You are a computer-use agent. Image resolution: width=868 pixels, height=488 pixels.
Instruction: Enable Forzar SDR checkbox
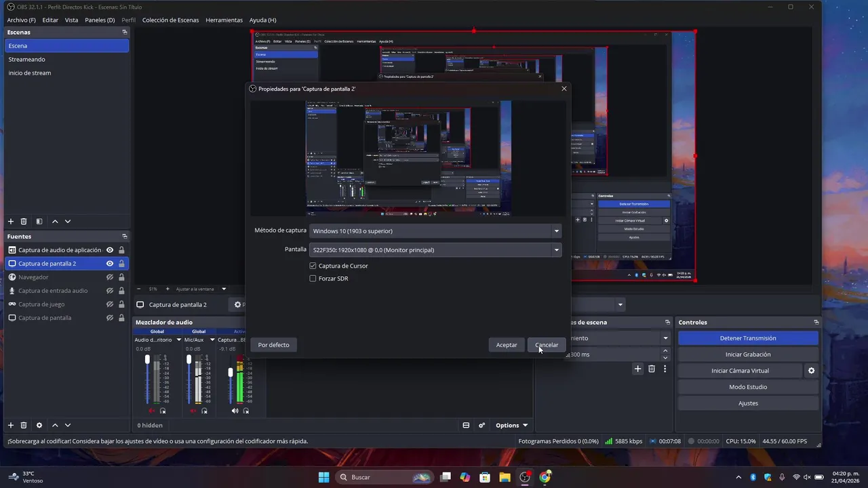313,279
